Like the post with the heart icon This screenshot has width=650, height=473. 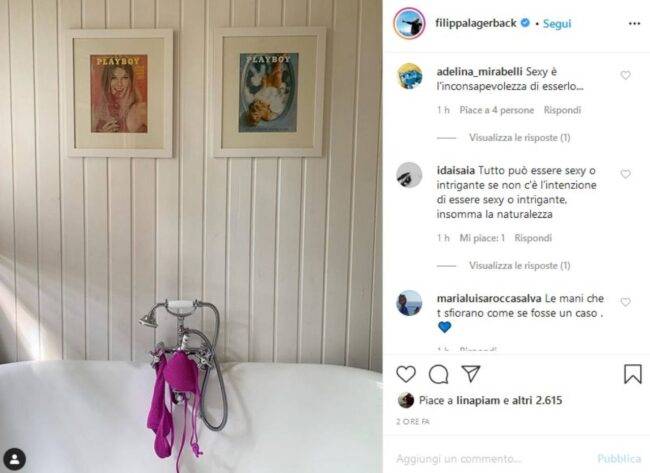[406, 374]
